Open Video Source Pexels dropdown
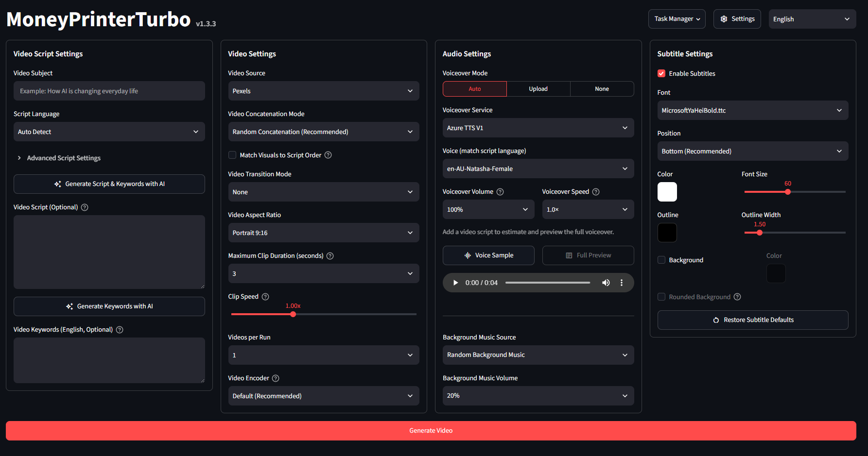Screen dimensions: 868x456 (x=324, y=91)
